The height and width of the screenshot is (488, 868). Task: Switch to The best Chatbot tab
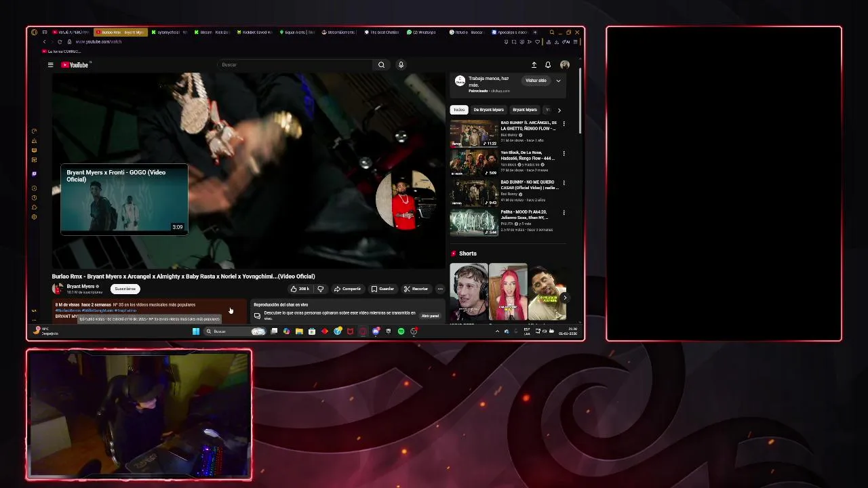tap(381, 33)
